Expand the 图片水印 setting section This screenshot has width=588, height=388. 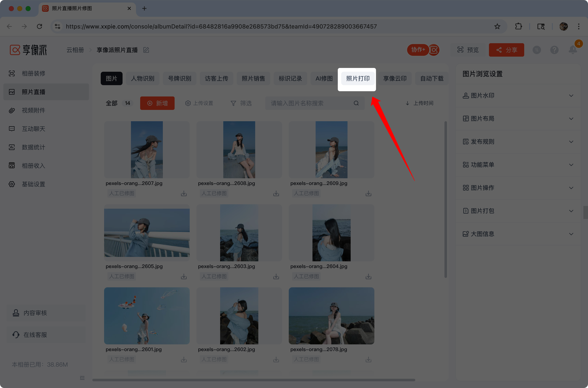coord(518,95)
